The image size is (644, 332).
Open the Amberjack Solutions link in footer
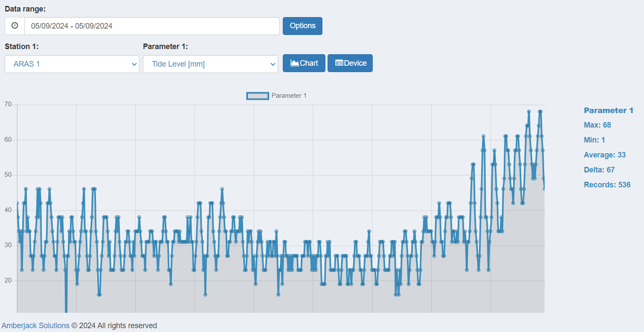[x=35, y=326]
